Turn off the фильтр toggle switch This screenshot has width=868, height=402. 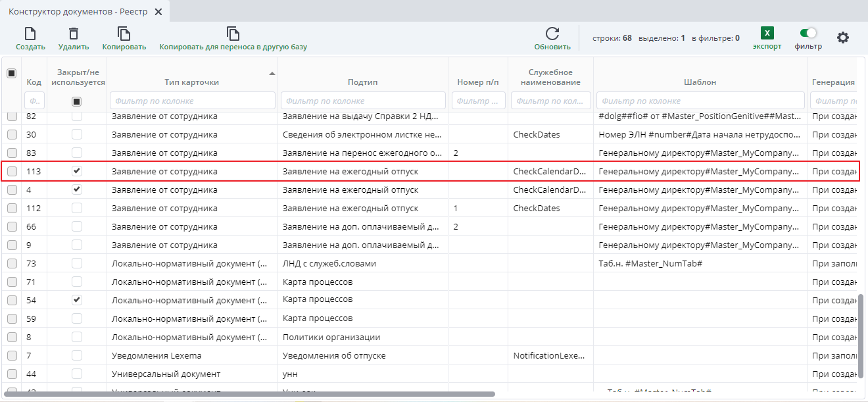coord(808,33)
